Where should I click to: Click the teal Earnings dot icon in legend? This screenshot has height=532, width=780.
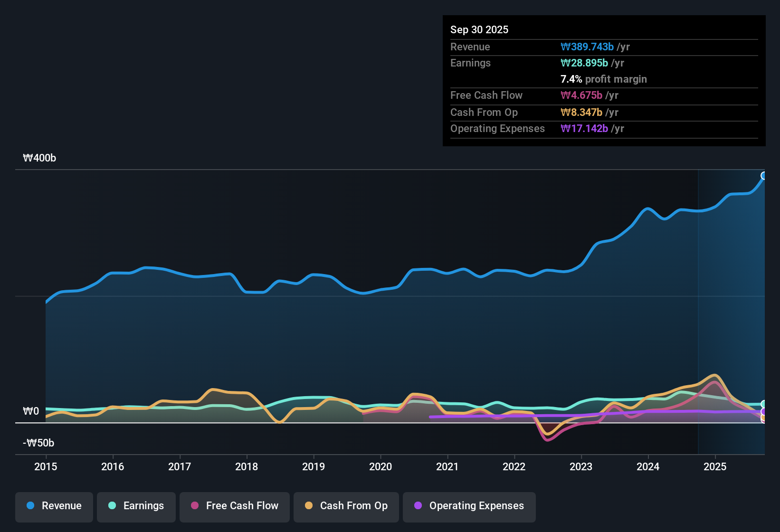[x=112, y=506]
